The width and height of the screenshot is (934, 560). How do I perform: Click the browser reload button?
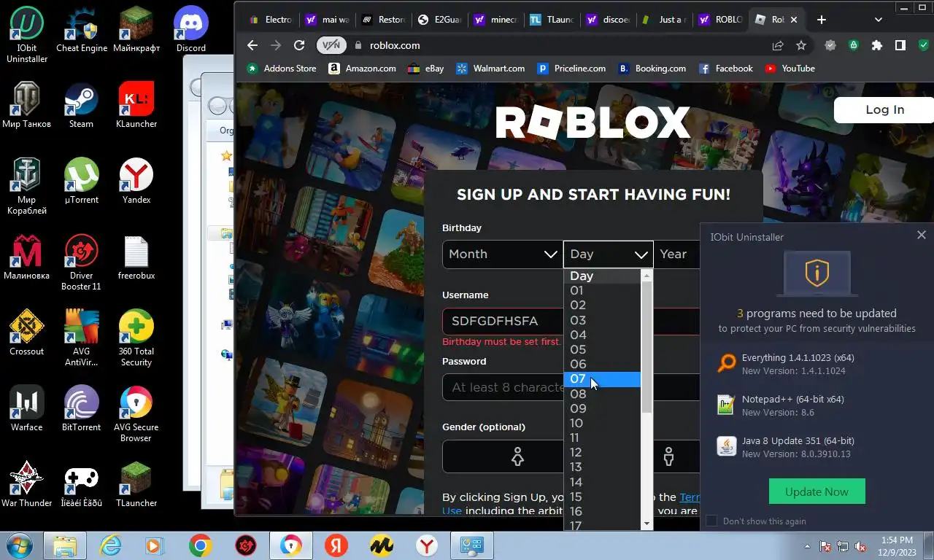[x=299, y=45]
